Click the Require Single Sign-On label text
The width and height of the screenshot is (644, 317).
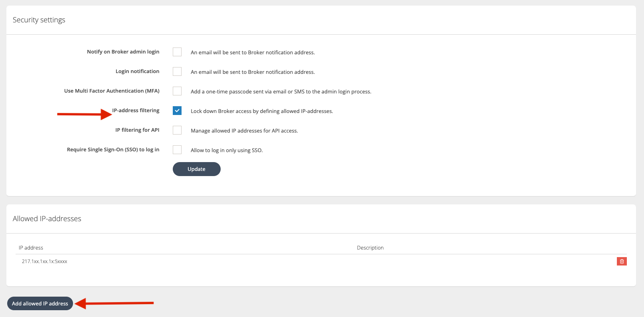point(113,150)
